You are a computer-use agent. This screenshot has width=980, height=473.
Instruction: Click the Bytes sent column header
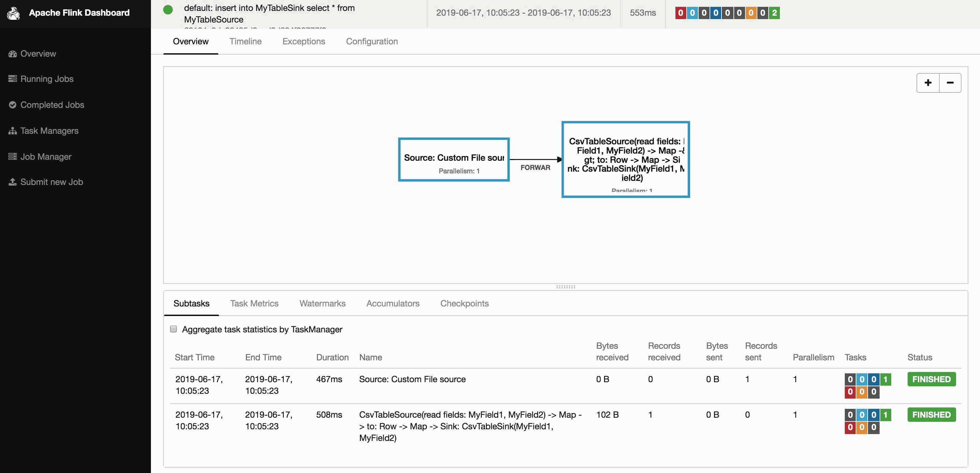pos(717,352)
